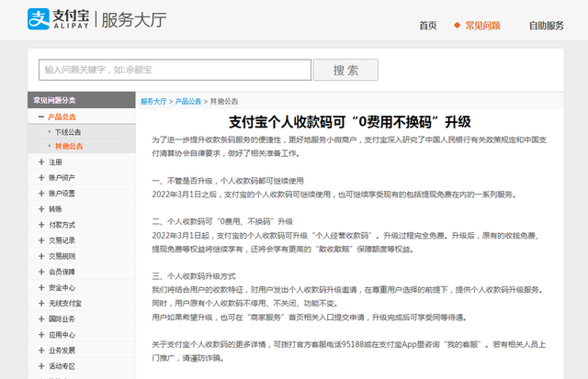
Task: Collapse the 产品公告 minus expander
Action: pyautogui.click(x=41, y=117)
